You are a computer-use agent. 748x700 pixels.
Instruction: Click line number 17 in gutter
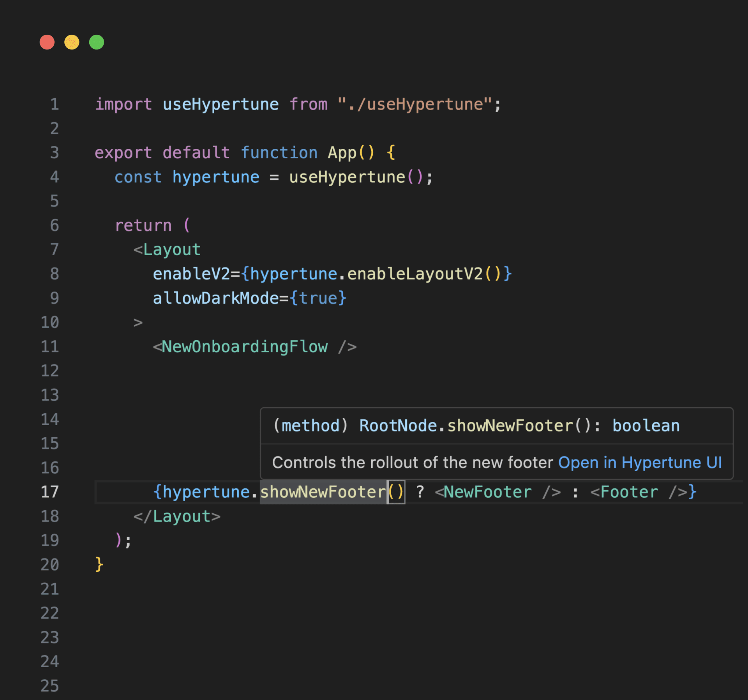coord(50,492)
